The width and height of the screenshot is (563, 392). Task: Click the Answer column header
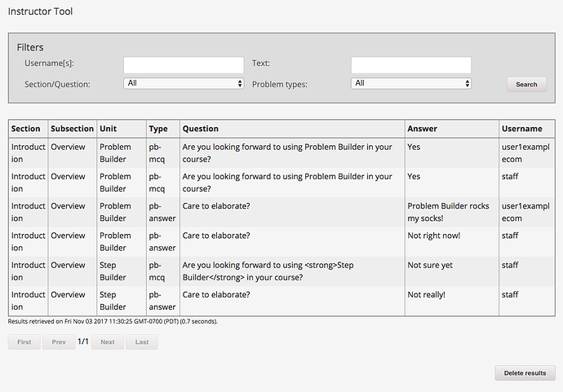coord(423,129)
